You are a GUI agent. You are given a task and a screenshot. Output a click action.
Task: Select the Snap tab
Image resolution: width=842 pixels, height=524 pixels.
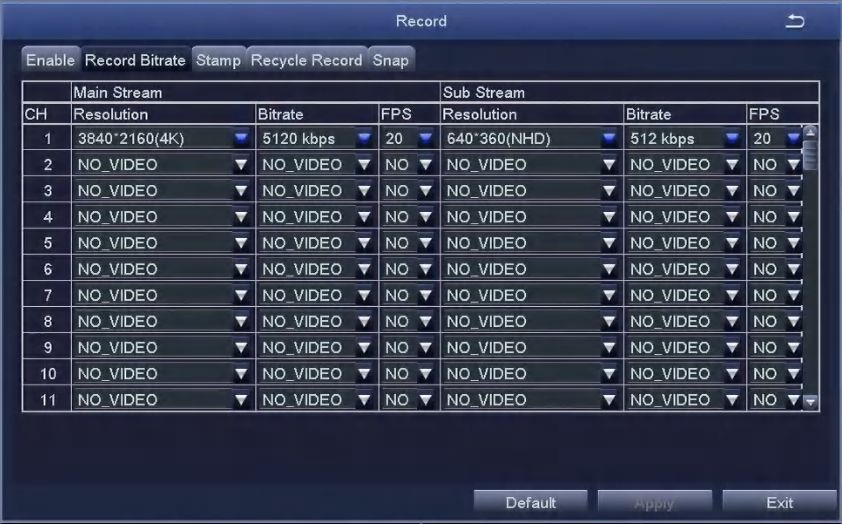tap(391, 60)
